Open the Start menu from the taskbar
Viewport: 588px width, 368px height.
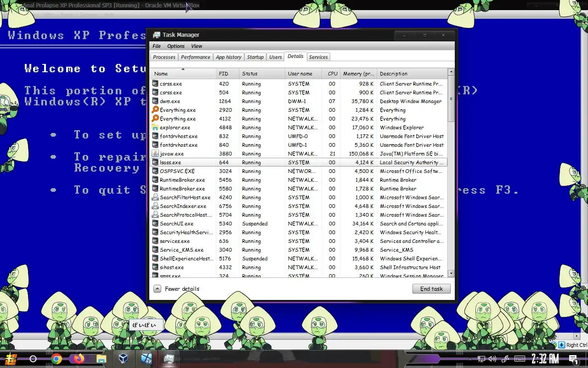[x=11, y=359]
